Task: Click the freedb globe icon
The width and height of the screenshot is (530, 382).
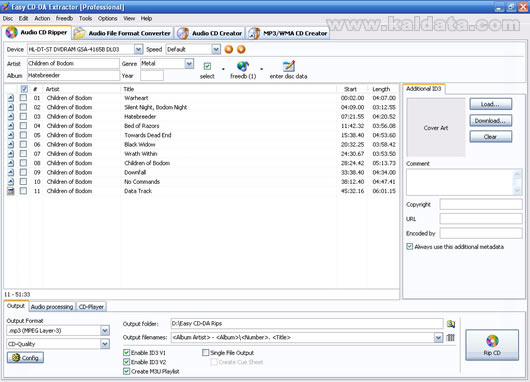Action: (x=243, y=66)
